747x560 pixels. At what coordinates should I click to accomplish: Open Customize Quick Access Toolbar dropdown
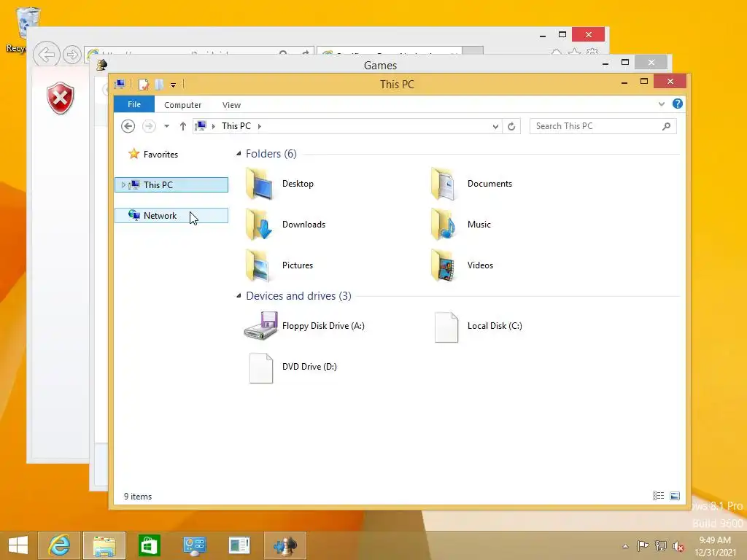pyautogui.click(x=174, y=85)
